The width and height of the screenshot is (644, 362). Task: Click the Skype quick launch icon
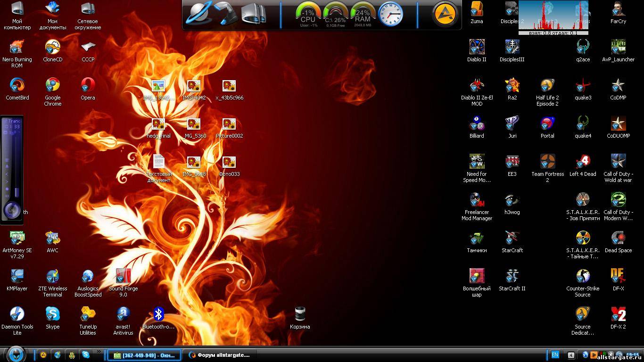pyautogui.click(x=86, y=355)
